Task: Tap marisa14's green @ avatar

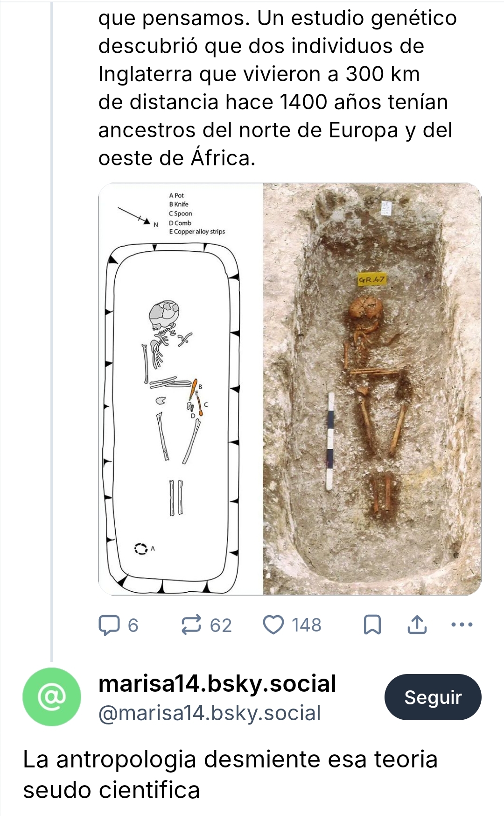Action: [52, 697]
